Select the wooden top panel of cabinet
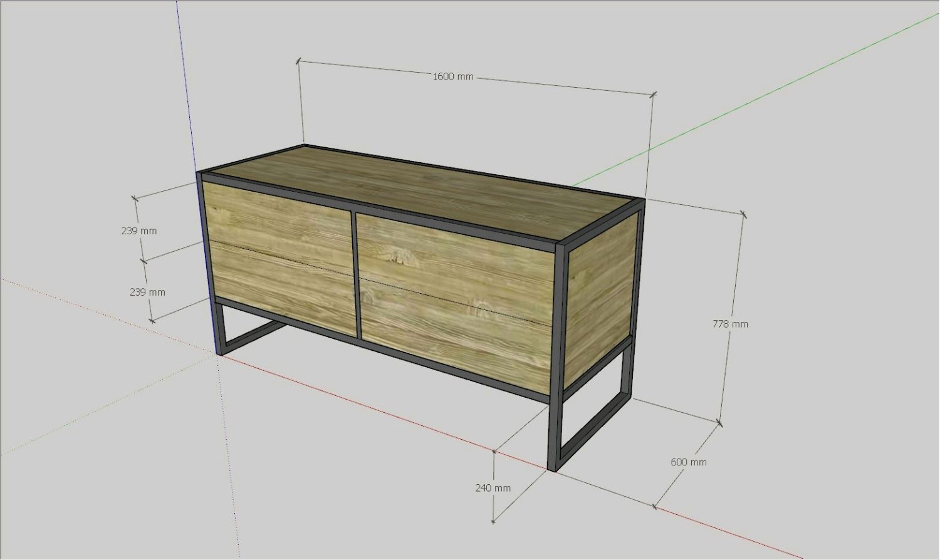Image resolution: width=940 pixels, height=560 pixels. 424,192
